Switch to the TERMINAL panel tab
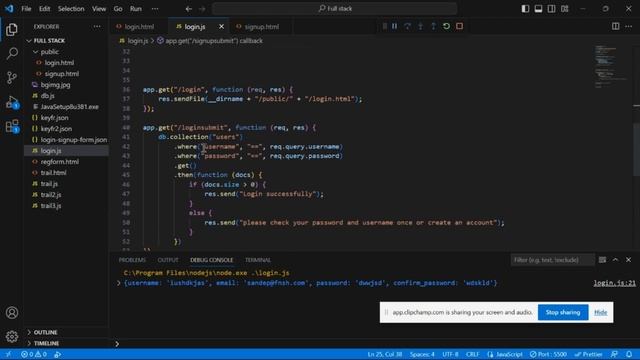Viewport: 640px width, 360px height. 258,260
